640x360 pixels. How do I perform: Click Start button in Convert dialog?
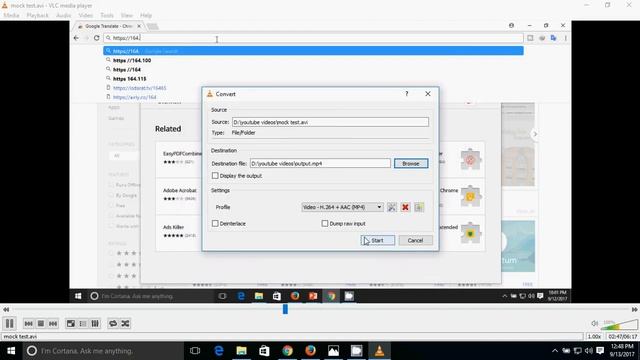378,240
